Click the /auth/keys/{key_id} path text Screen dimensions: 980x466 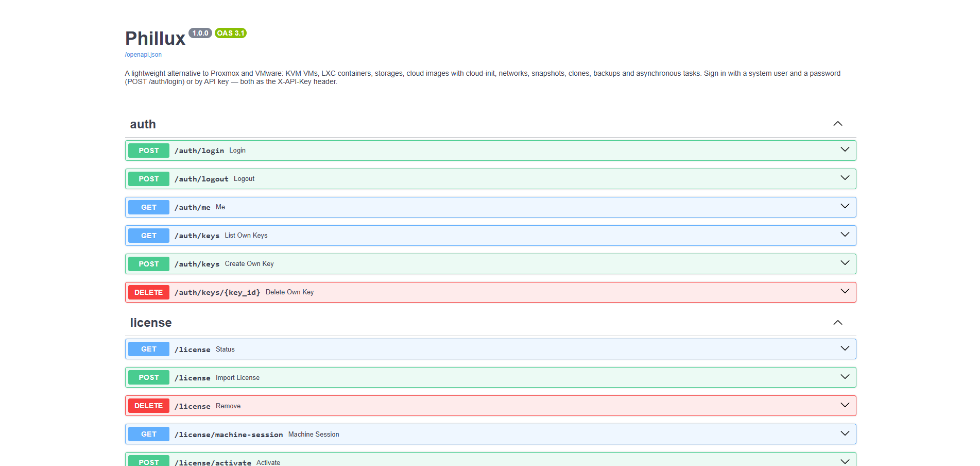tap(217, 292)
